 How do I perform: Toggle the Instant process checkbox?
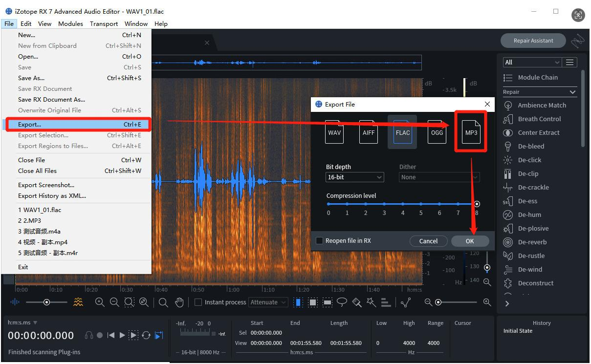pyautogui.click(x=198, y=302)
